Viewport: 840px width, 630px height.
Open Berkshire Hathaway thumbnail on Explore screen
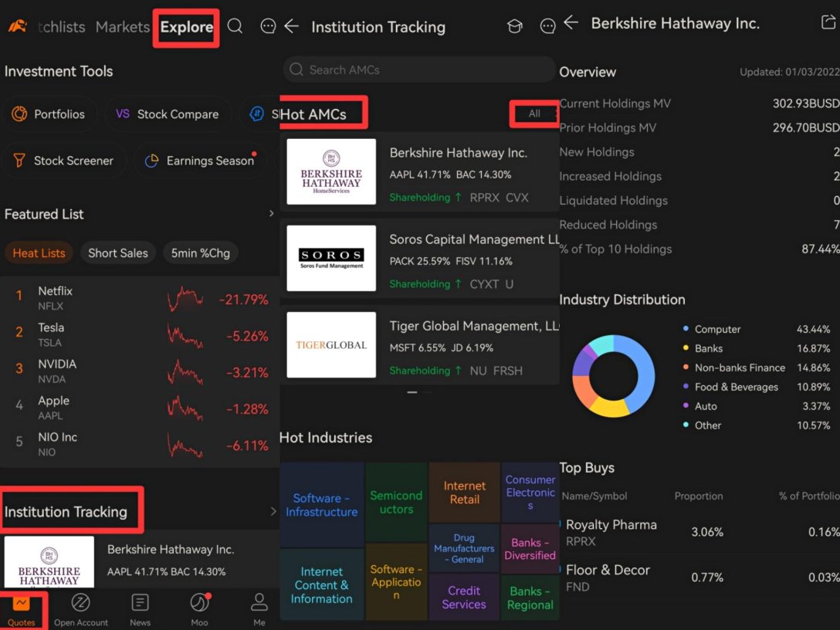(49, 562)
